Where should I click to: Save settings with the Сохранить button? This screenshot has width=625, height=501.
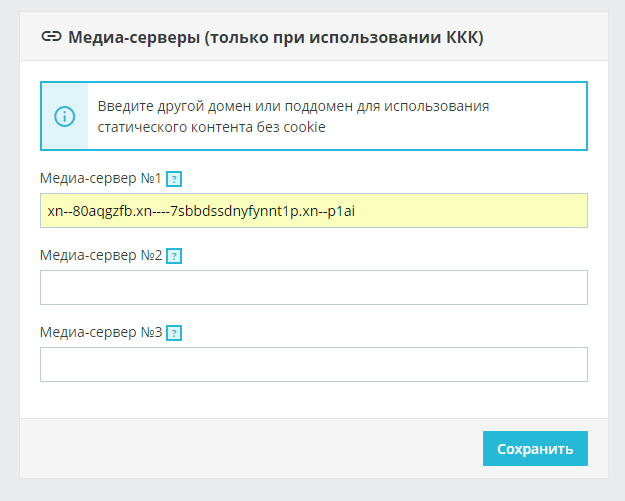[535, 448]
